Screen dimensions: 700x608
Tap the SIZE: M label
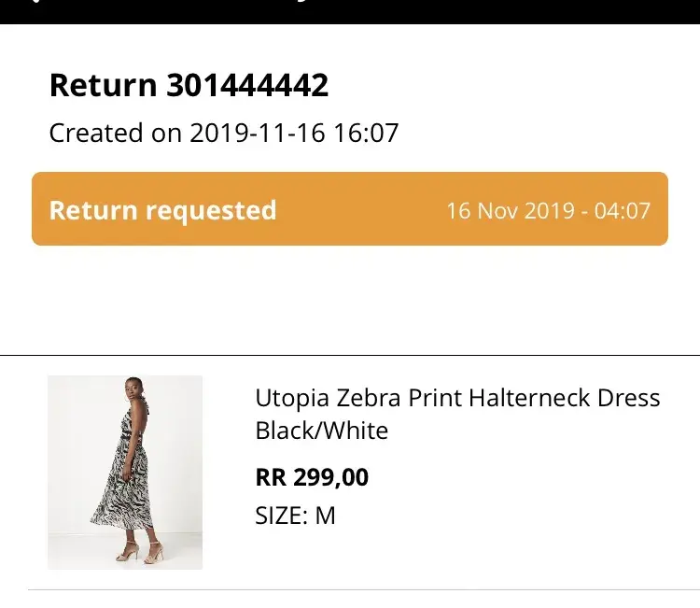click(x=295, y=516)
